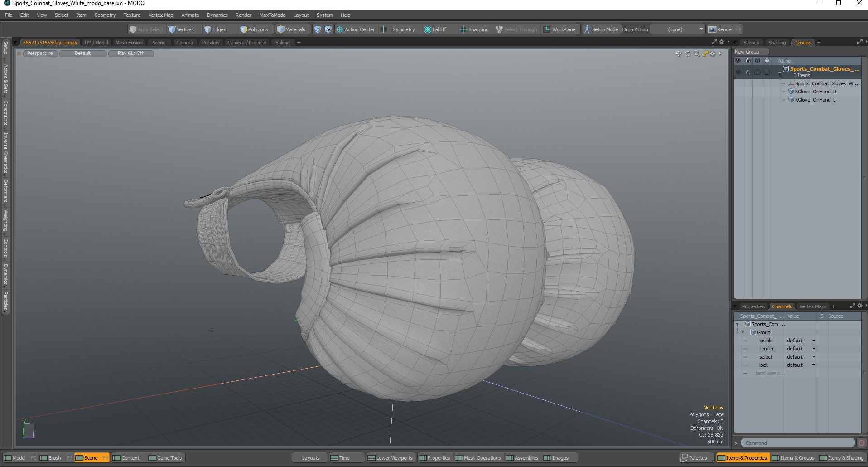Select Polygons selection mode
Viewport: 868px width, 467px height.
click(254, 29)
